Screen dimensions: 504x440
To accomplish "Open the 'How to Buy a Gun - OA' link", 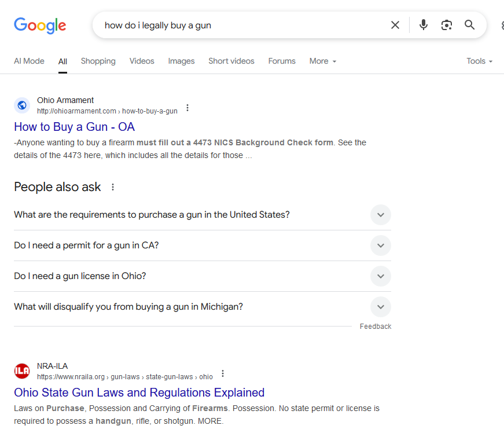I will coord(74,127).
